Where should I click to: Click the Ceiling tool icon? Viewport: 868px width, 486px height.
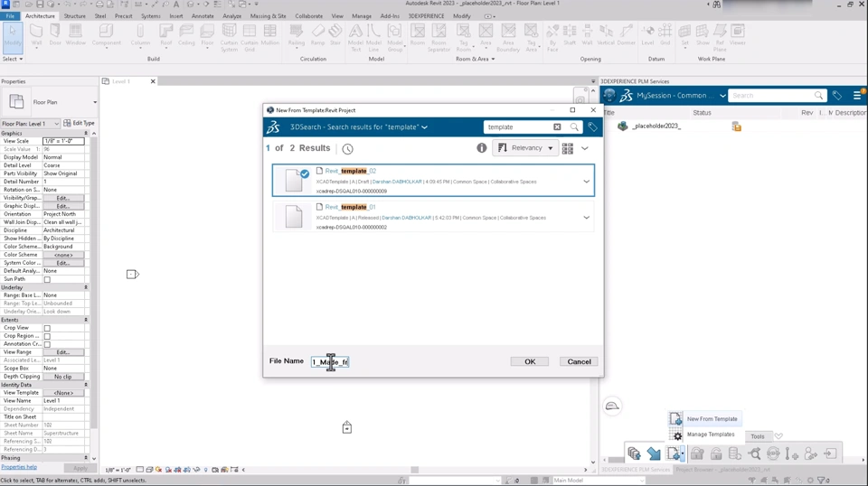coord(186,35)
